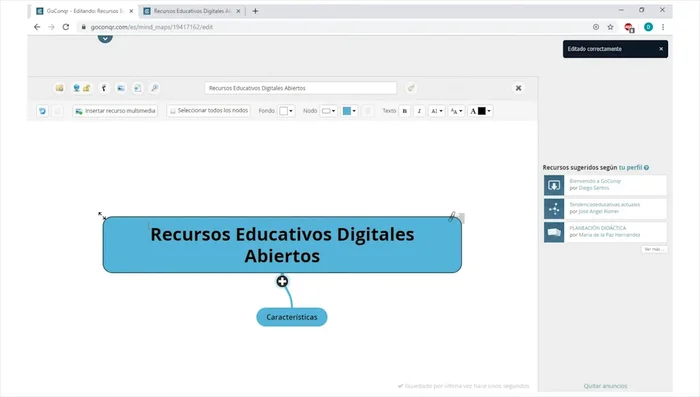Go back in the browser

click(37, 27)
